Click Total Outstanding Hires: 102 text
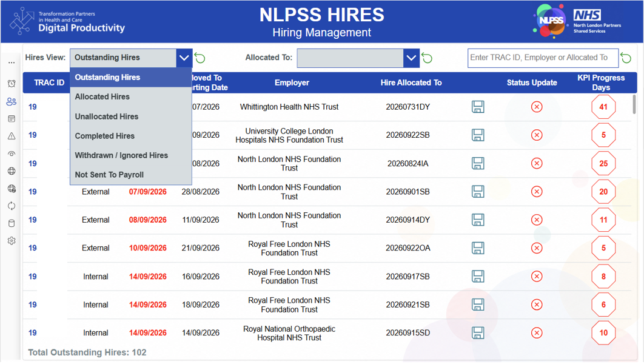The image size is (644, 364). coord(87,352)
